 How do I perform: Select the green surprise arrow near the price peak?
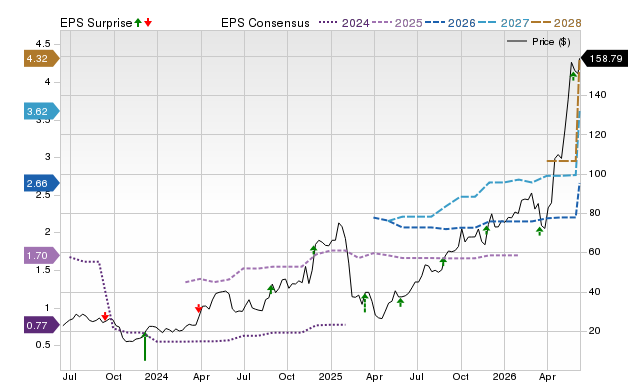(573, 76)
